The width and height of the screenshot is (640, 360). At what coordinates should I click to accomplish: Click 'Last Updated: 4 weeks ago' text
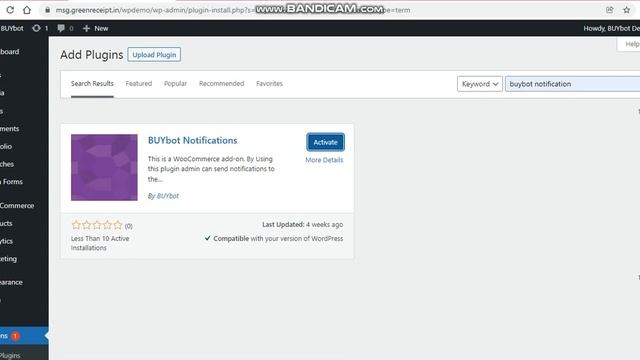tap(302, 224)
